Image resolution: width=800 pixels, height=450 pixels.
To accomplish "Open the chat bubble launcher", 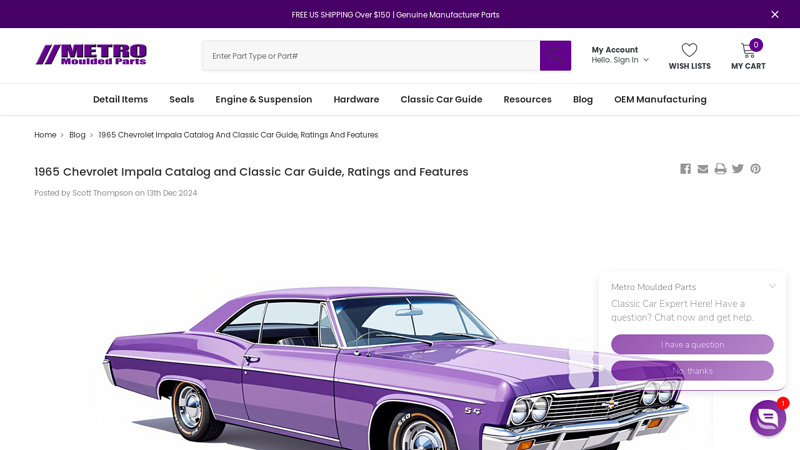I will coord(768,418).
